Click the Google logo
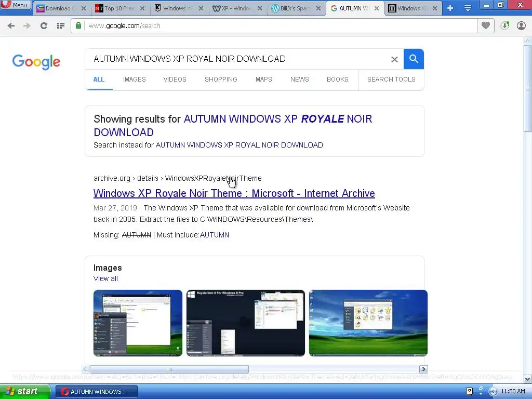This screenshot has width=532, height=399. (x=36, y=62)
